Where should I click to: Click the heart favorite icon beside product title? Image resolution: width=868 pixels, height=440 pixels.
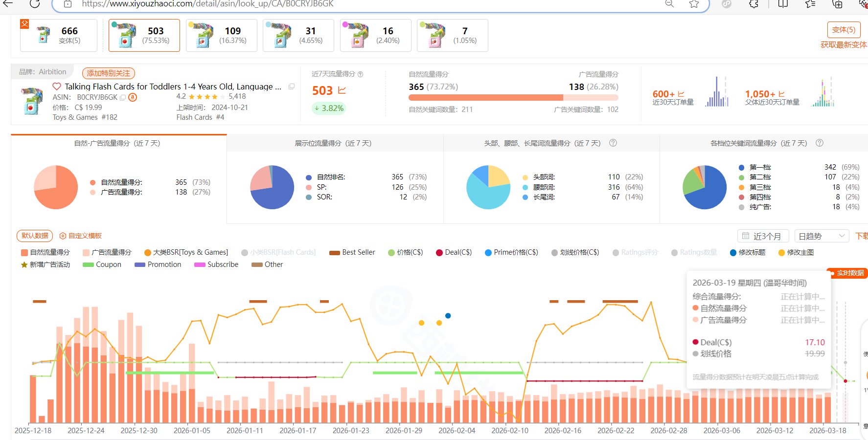57,87
